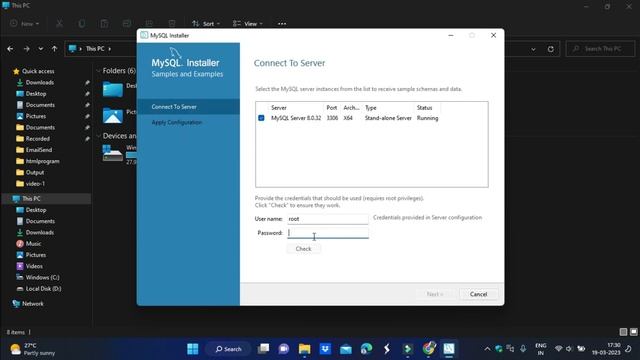Click the Port column header
Screen dimensions: 640x360
click(x=331, y=108)
